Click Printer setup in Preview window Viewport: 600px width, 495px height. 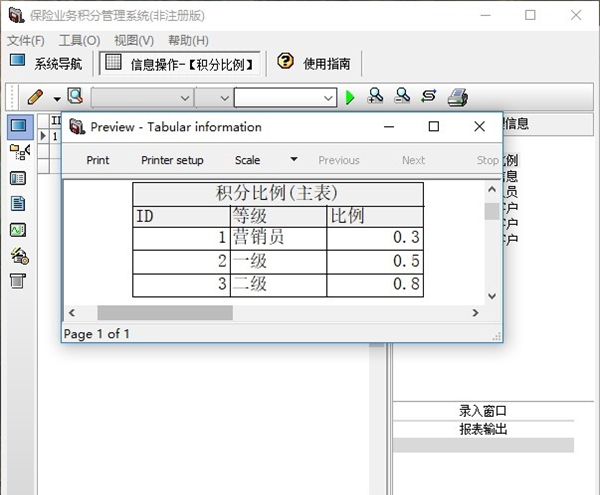pyautogui.click(x=172, y=160)
